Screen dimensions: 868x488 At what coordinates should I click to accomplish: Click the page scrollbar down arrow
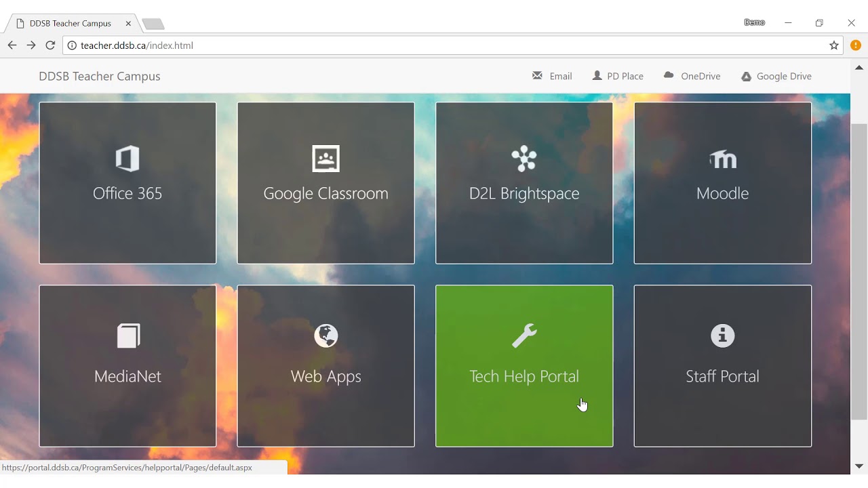(x=859, y=466)
